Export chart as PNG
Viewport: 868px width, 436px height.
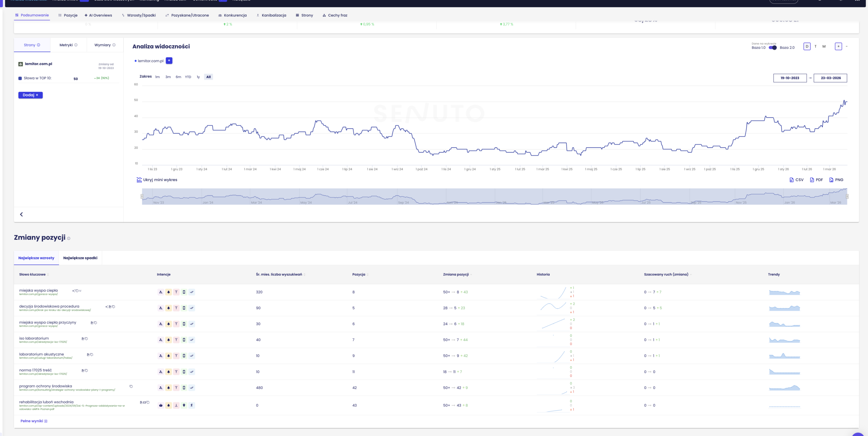tap(836, 180)
